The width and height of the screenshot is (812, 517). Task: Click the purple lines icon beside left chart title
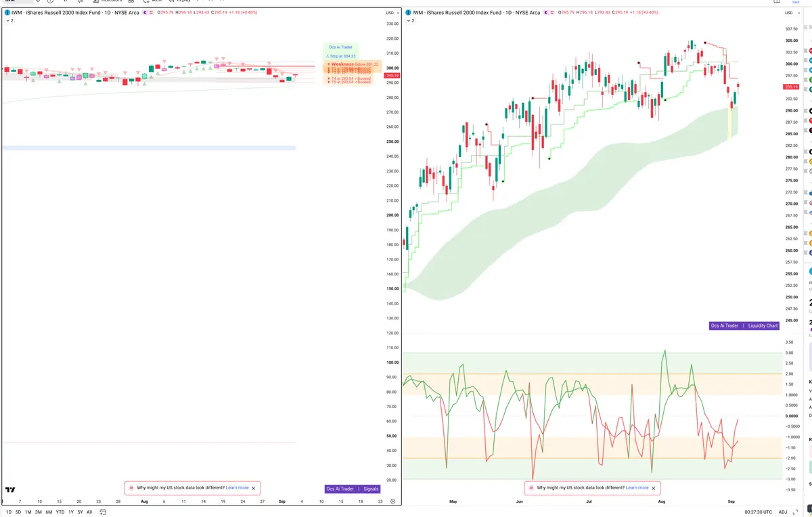pyautogui.click(x=153, y=13)
